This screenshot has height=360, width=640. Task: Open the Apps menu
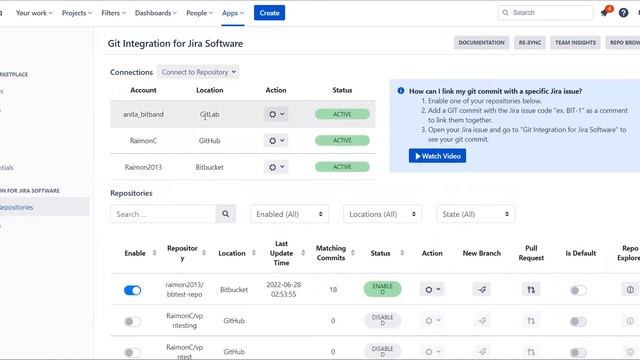click(233, 13)
